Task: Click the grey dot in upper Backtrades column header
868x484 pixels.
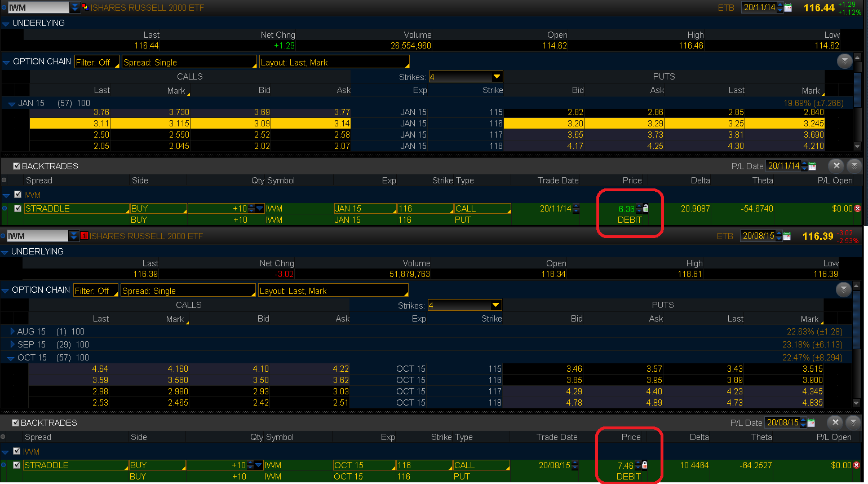Action: click(x=4, y=181)
